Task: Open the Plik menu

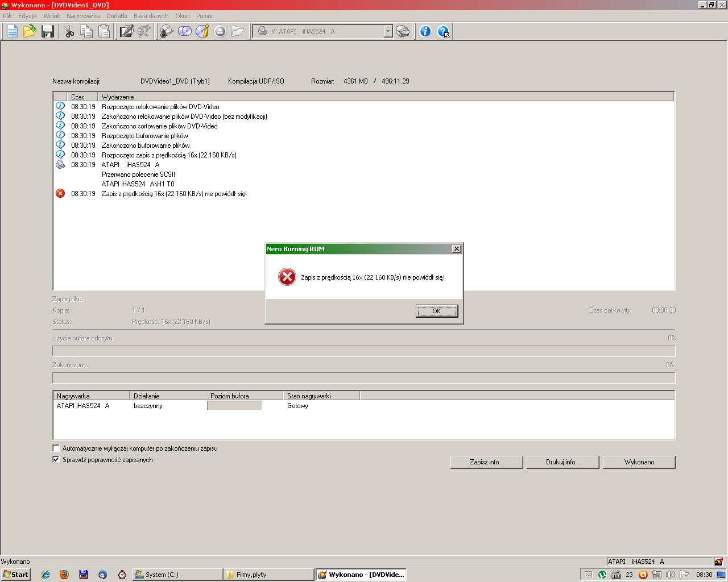Action: (x=7, y=16)
